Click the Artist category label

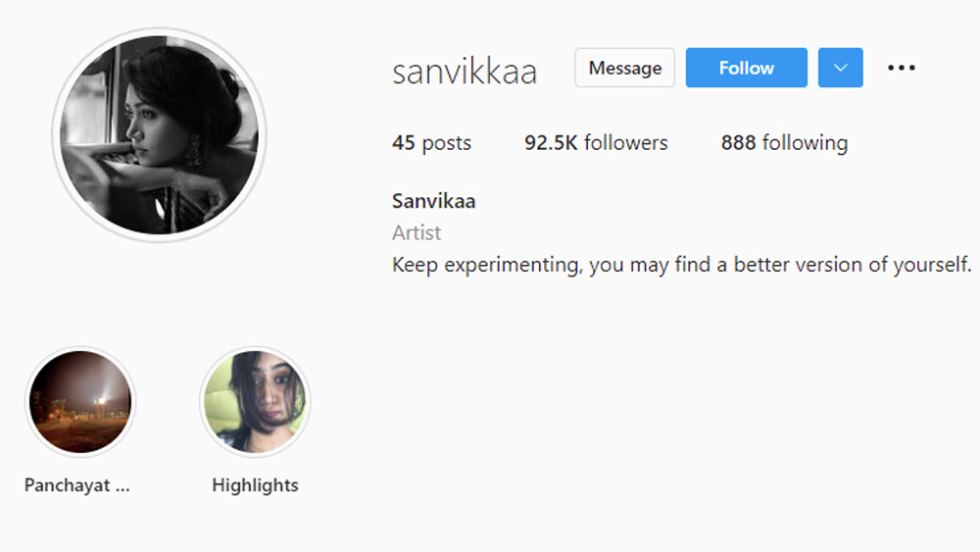click(416, 233)
